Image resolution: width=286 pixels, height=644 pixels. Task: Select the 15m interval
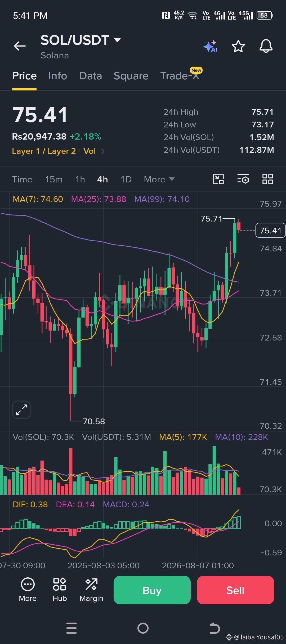click(54, 179)
